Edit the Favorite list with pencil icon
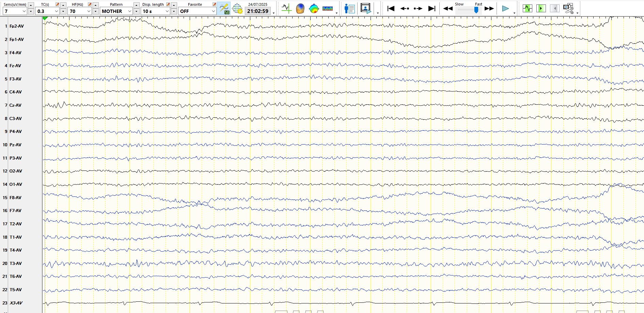The height and width of the screenshot is (313, 644). coord(214,4)
